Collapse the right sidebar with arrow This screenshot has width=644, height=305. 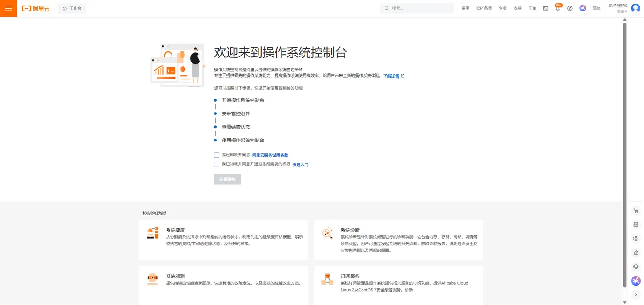636,294
